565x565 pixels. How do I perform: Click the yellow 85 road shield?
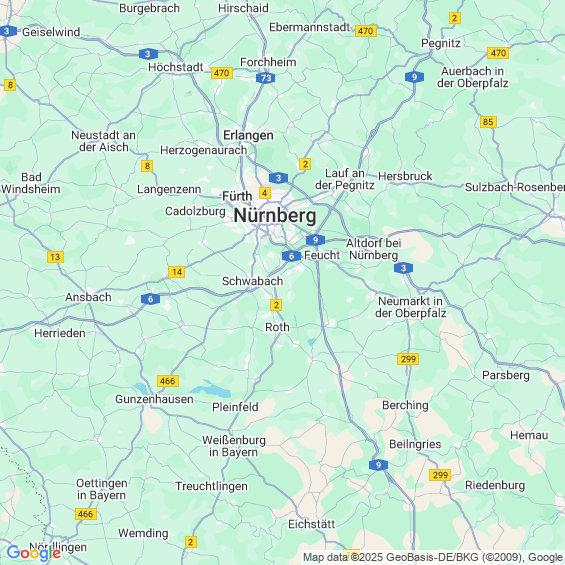[488, 122]
